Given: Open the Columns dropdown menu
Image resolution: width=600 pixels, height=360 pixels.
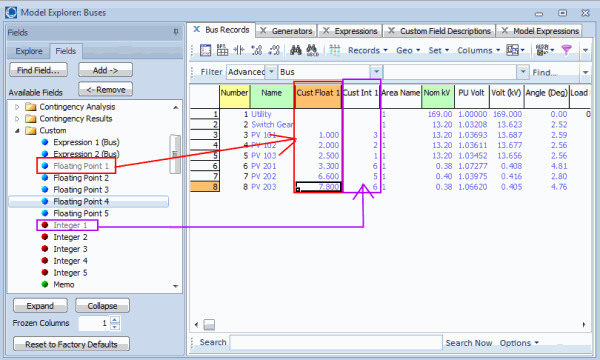Looking at the screenshot, I should click(x=479, y=50).
